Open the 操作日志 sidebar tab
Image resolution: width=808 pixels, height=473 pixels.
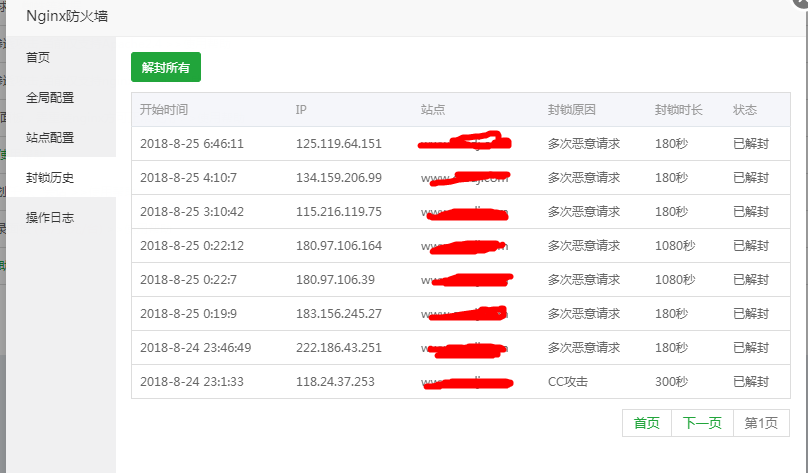click(x=50, y=217)
